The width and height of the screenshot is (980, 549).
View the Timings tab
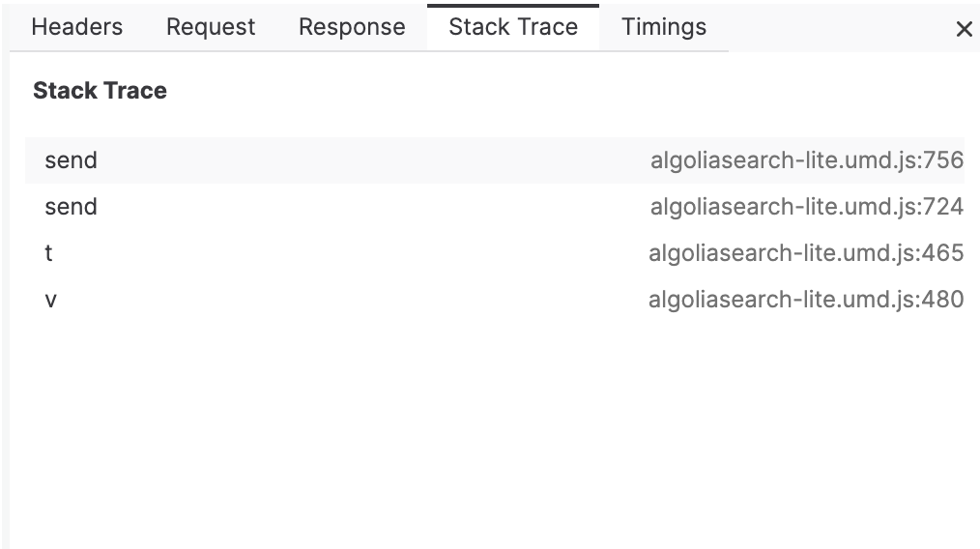click(x=664, y=27)
